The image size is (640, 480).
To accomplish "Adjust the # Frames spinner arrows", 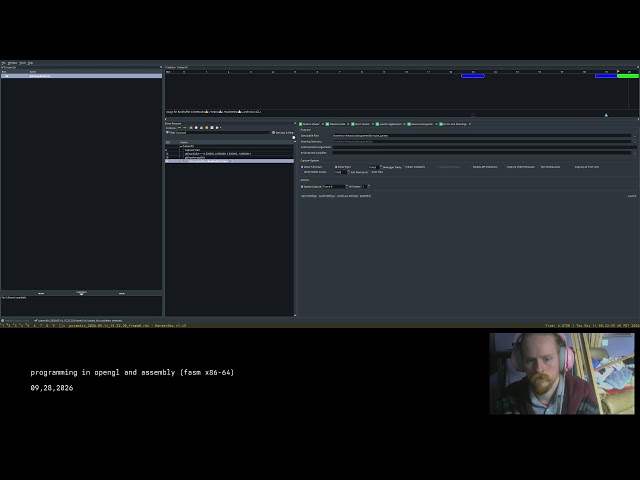I will 369,187.
